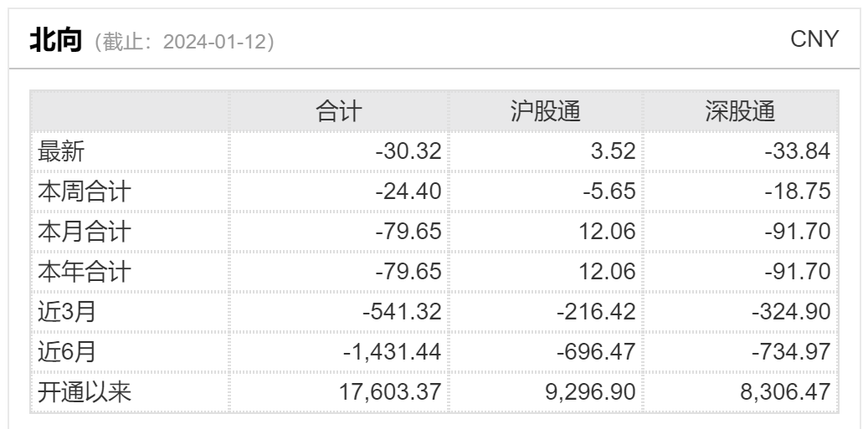Viewport: 868px width, 429px height.
Task: Select the 深股通 column header
Action: 740,111
